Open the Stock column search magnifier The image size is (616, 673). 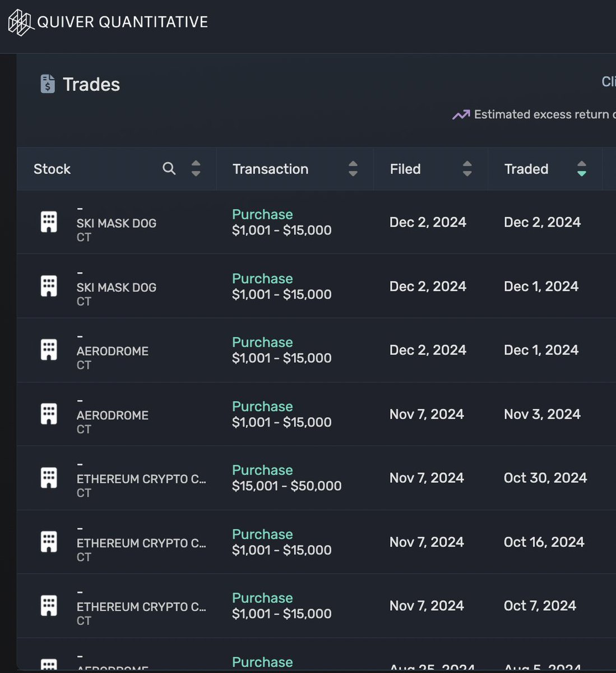(x=169, y=168)
